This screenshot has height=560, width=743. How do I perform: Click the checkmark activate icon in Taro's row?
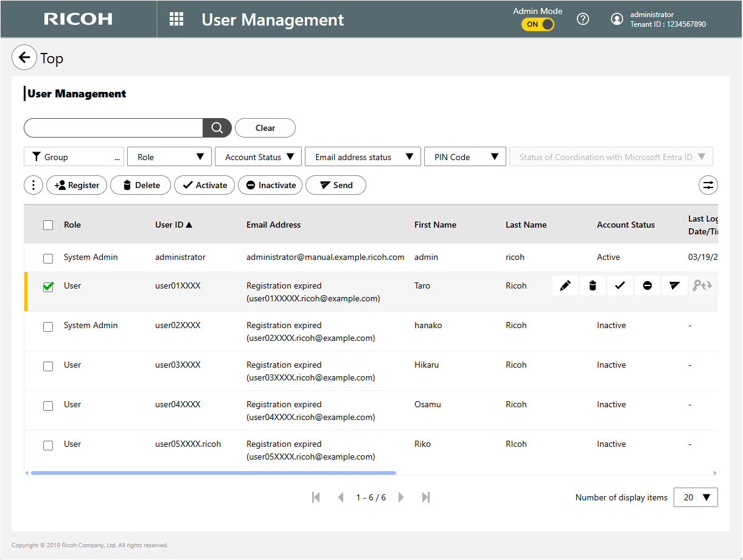[x=619, y=285]
